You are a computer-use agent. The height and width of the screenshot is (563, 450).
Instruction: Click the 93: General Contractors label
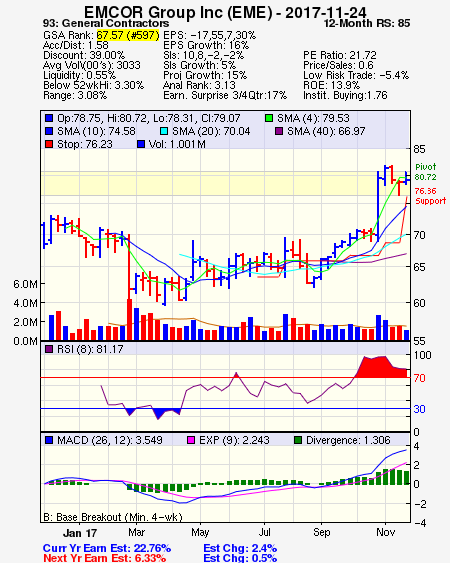click(106, 23)
